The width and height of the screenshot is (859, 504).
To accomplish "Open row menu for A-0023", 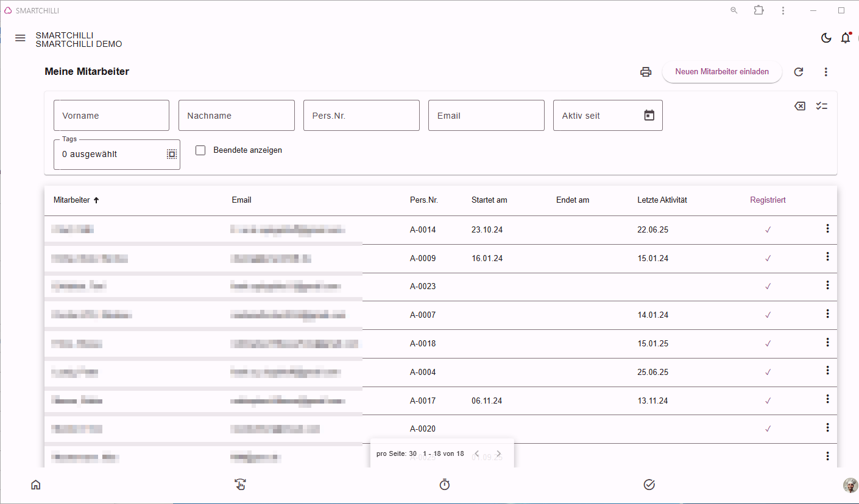I will (827, 285).
